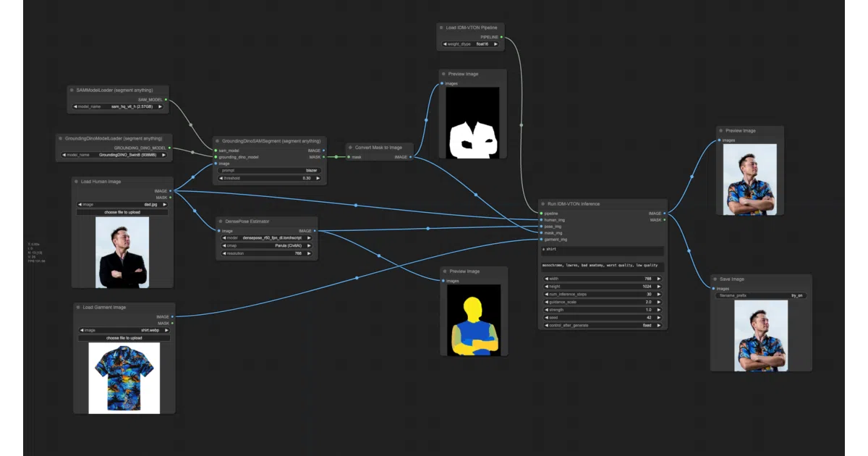Open the model_name sam_hq_vit_h dropdown

(x=118, y=106)
